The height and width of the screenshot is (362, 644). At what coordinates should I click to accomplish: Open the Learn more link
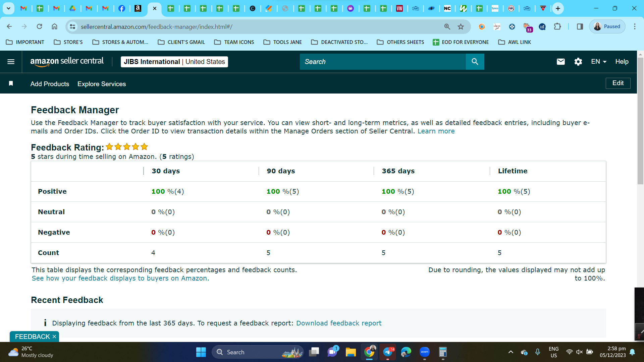[436, 131]
